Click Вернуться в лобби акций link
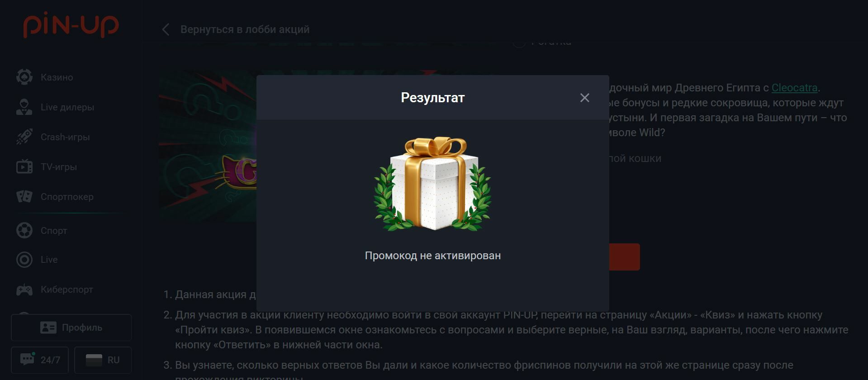 [x=245, y=29]
